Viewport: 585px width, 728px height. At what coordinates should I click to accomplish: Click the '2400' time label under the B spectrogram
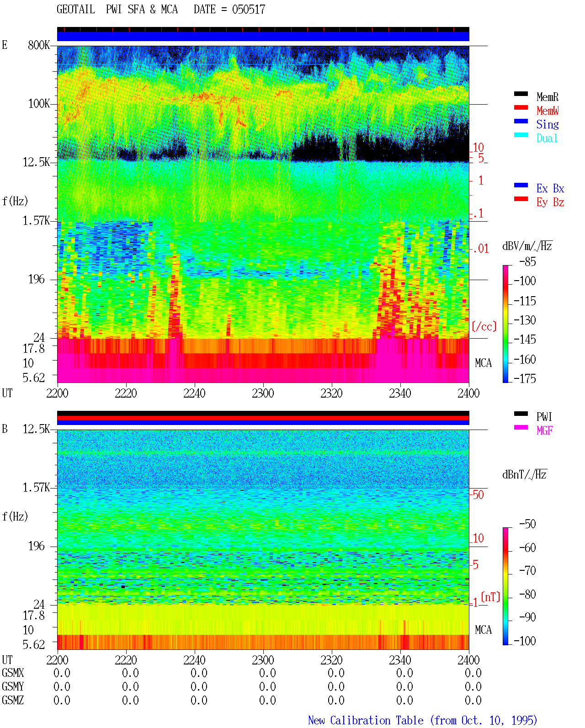coord(469,660)
